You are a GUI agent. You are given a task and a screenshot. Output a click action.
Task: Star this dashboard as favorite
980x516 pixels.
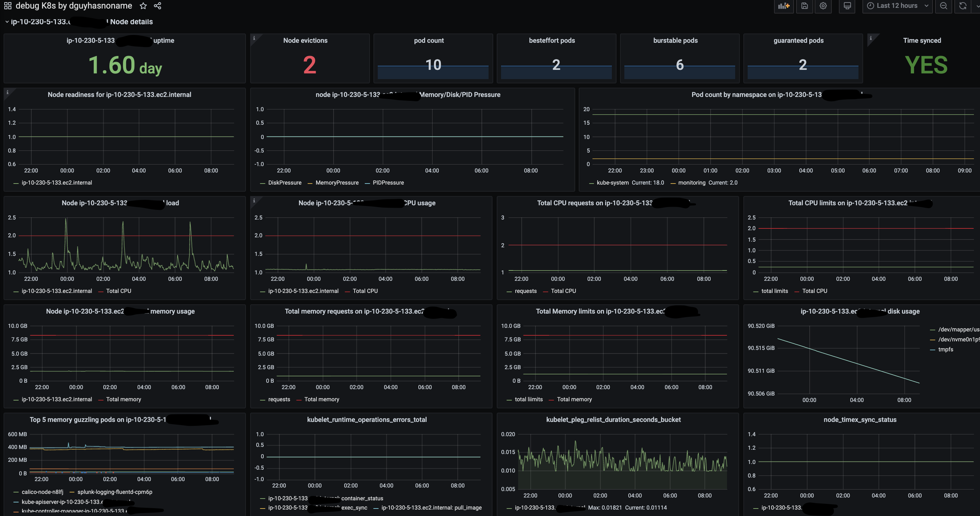coord(143,6)
